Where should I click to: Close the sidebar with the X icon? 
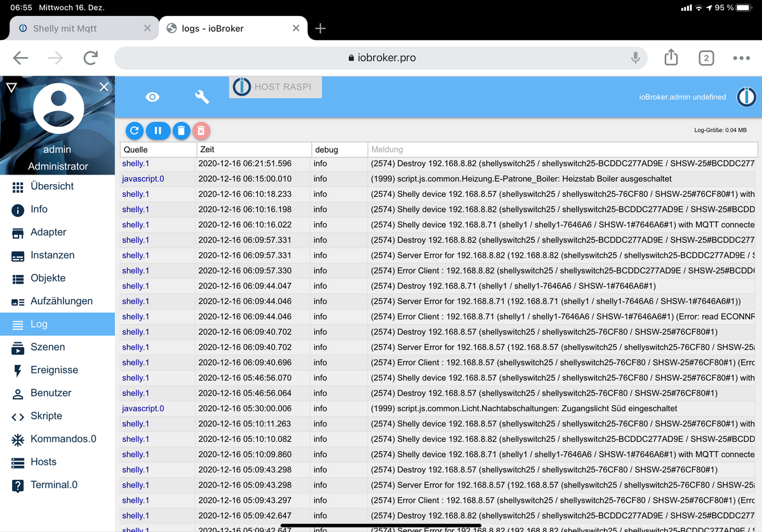[104, 87]
